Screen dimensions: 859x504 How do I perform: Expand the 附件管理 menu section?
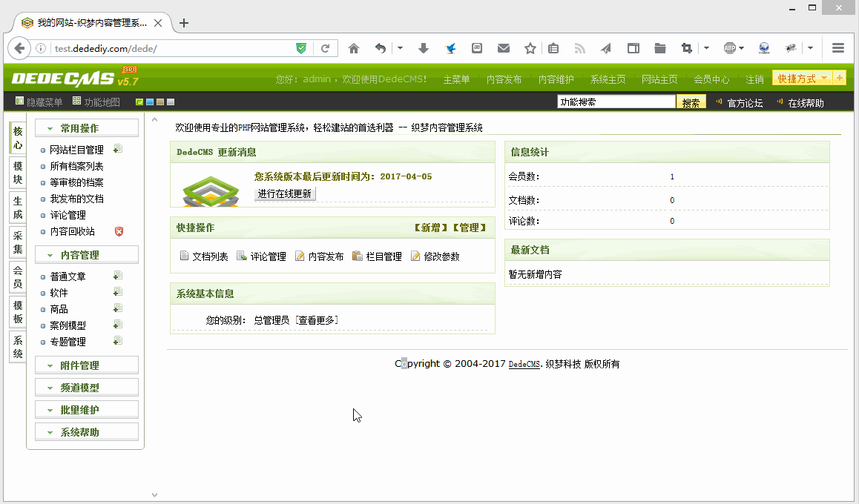pyautogui.click(x=86, y=365)
